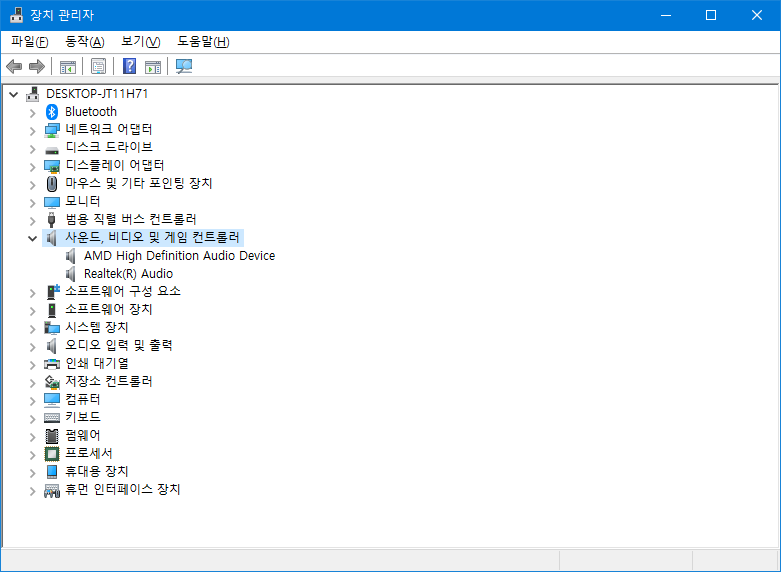The width and height of the screenshot is (781, 572).
Task: Expand the 디스플레이 어댑터 category
Action: 32,167
